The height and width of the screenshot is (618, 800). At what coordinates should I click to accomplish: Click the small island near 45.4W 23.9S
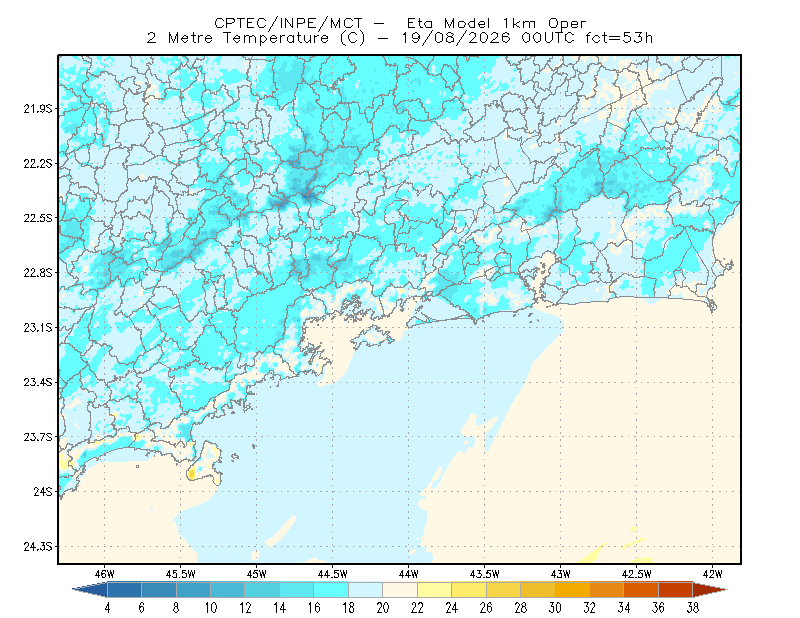(x=206, y=463)
